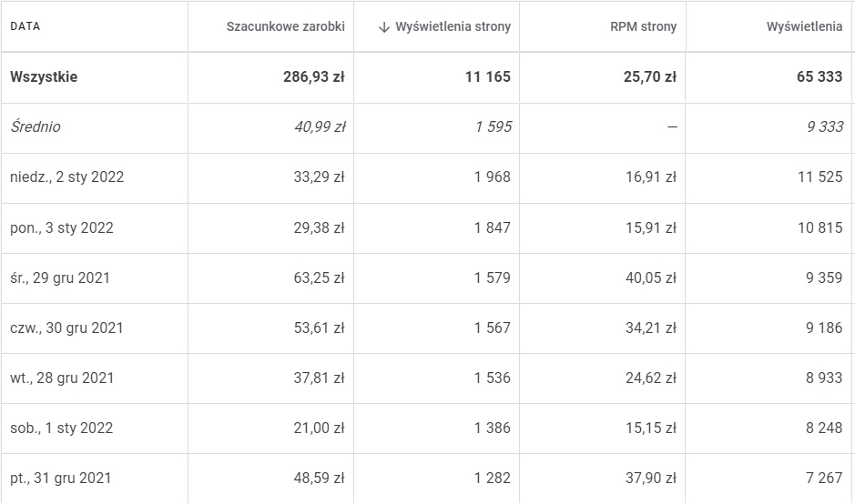Select the niedz., 2 sty 2022 row
Viewport: 855px width, 504px height.
(x=66, y=177)
